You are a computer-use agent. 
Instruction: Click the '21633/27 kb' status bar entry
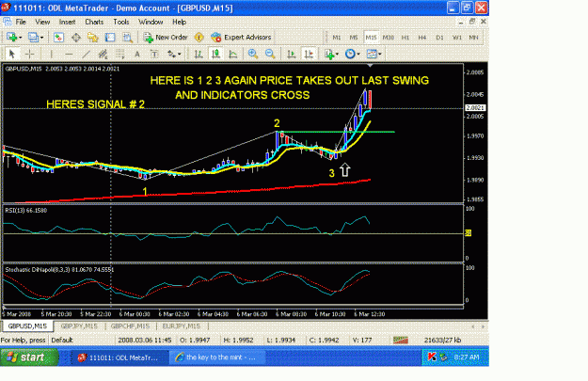(442, 340)
